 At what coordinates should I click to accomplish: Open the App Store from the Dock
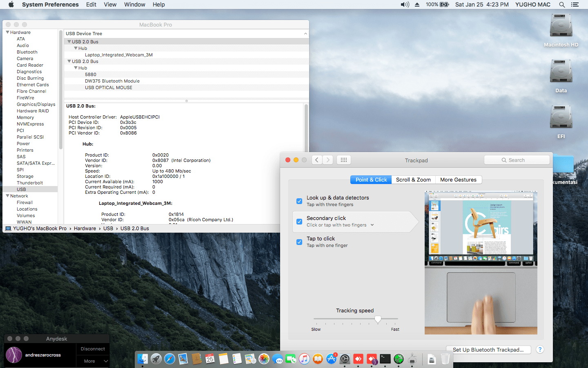click(x=331, y=359)
